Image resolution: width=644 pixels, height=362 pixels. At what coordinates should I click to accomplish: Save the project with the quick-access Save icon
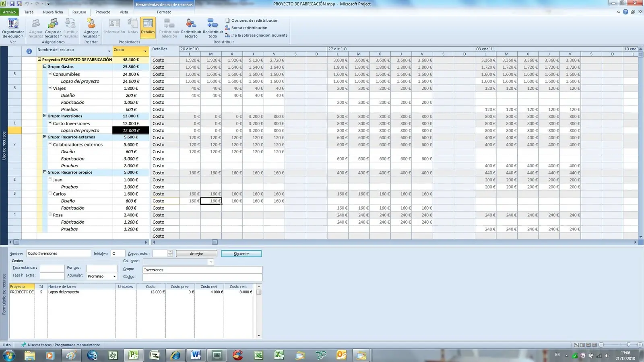pyautogui.click(x=12, y=4)
